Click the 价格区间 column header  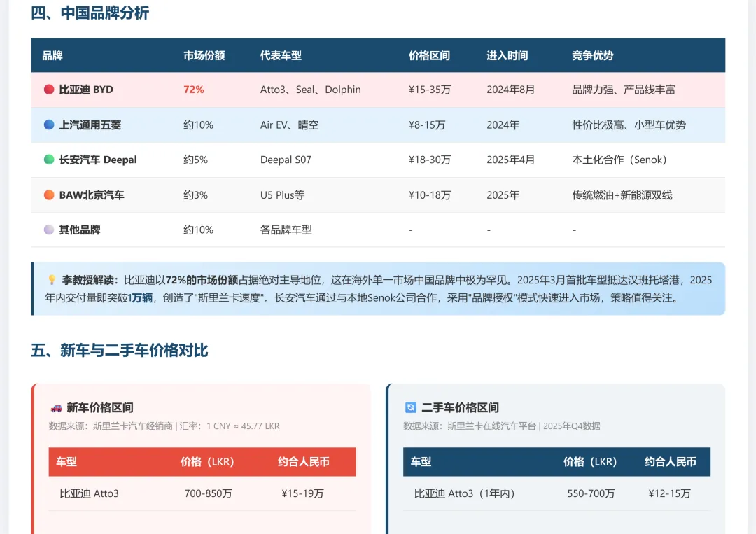point(430,56)
